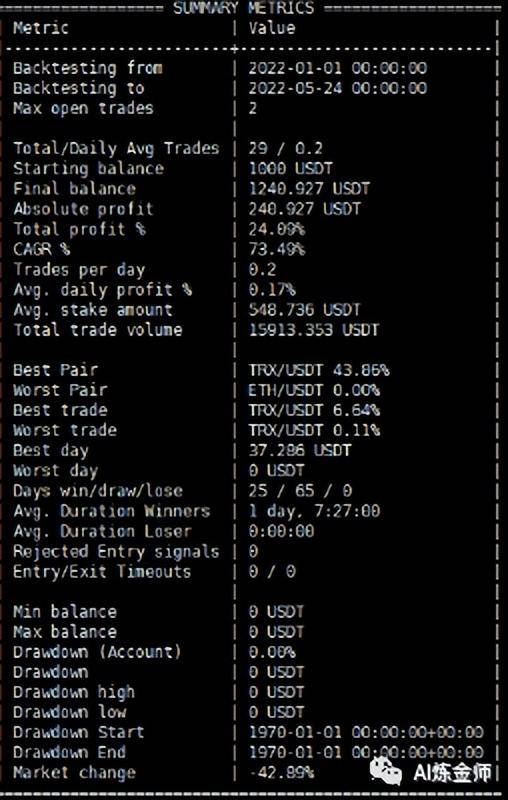Select the Total trade volume value
Viewport: 508px width, 800px height.
click(314, 330)
